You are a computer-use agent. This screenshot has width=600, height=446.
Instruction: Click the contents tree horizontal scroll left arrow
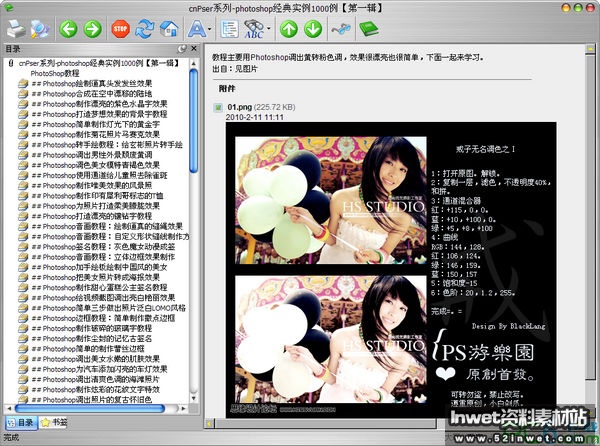click(9, 409)
